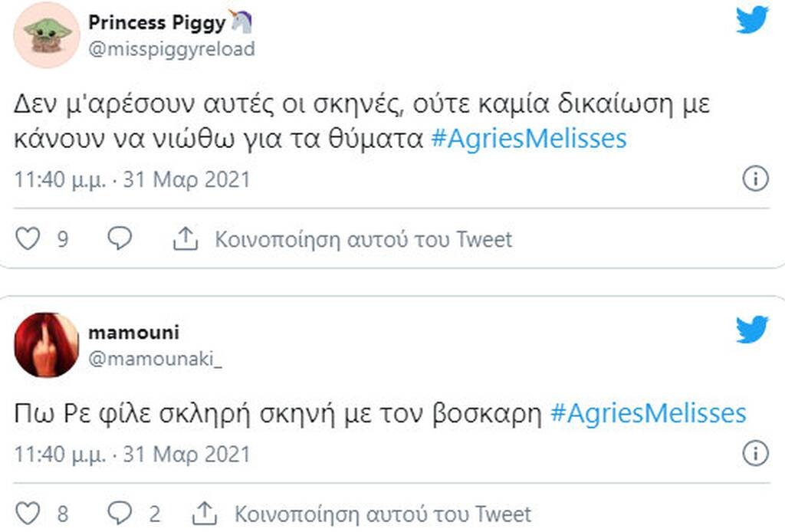Image resolution: width=785 pixels, height=532 pixels.
Task: Visit the @mamounaki_ handle
Action: 155,359
